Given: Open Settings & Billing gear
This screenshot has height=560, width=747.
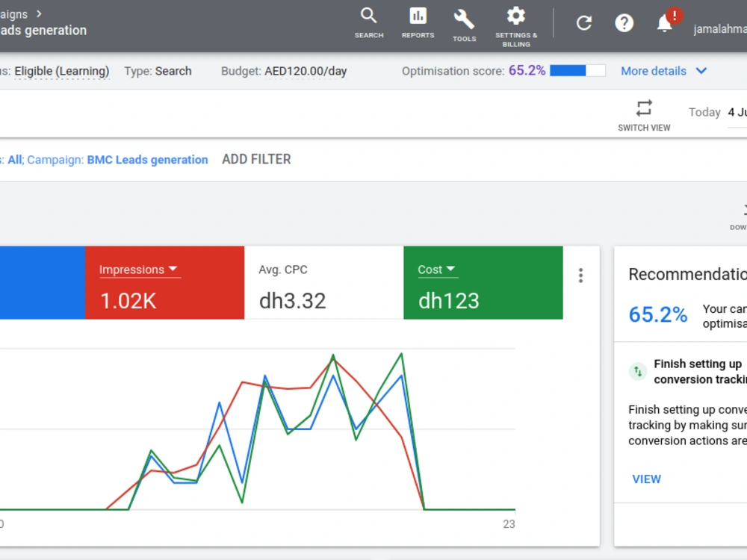Looking at the screenshot, I should tap(516, 27).
